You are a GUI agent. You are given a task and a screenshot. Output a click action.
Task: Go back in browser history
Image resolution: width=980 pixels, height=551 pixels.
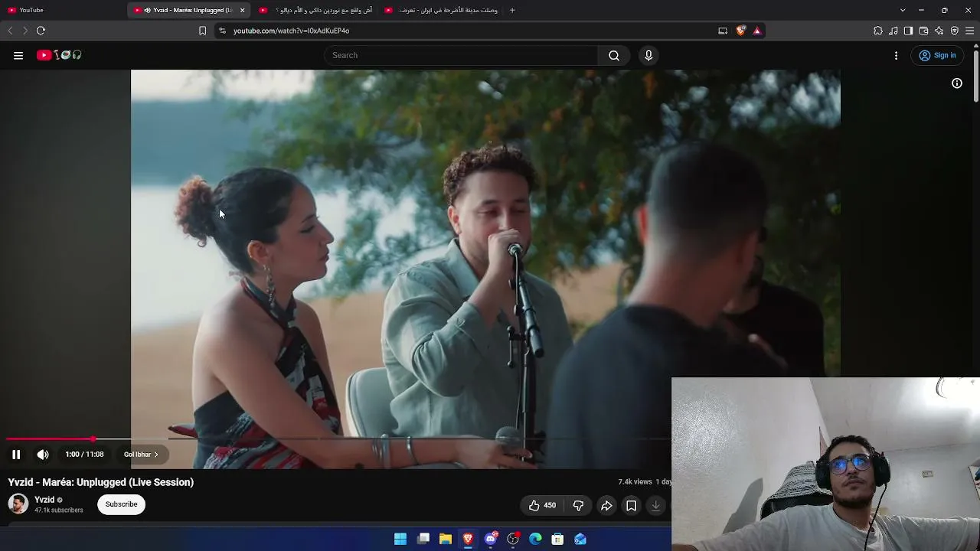tap(10, 31)
